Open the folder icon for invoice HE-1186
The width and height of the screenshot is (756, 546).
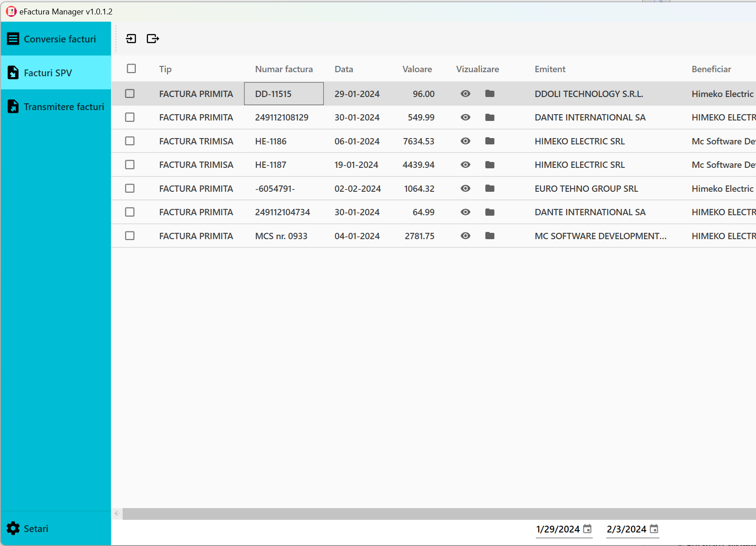pyautogui.click(x=490, y=141)
